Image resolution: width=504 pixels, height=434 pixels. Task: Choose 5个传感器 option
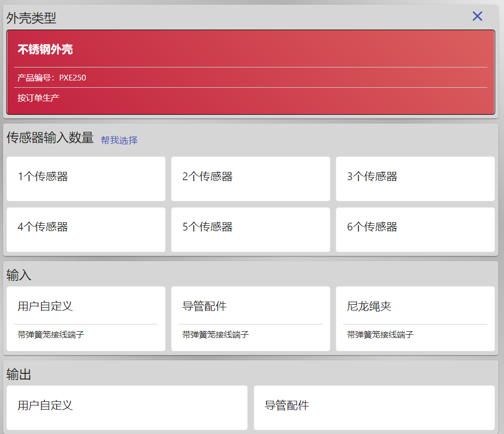pyautogui.click(x=250, y=229)
